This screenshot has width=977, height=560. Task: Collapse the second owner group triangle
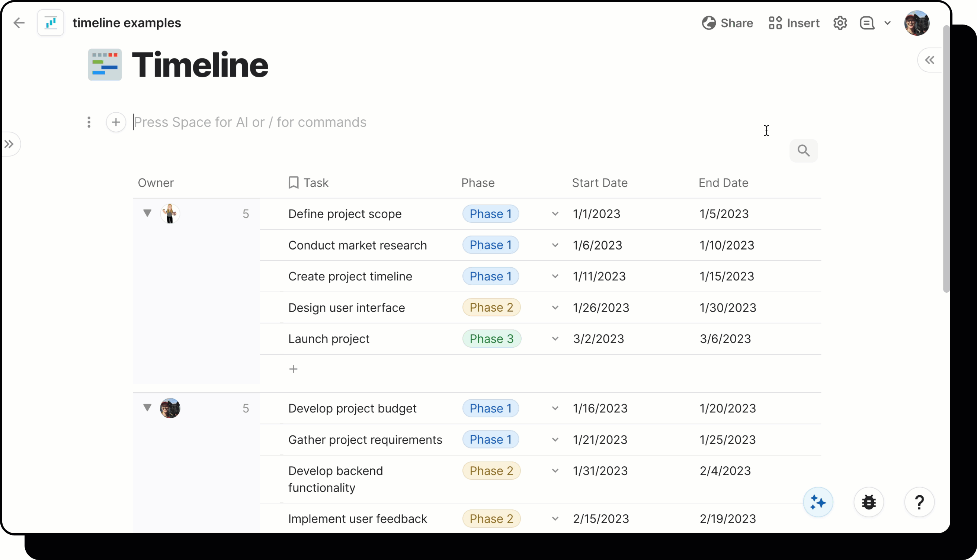pos(147,407)
